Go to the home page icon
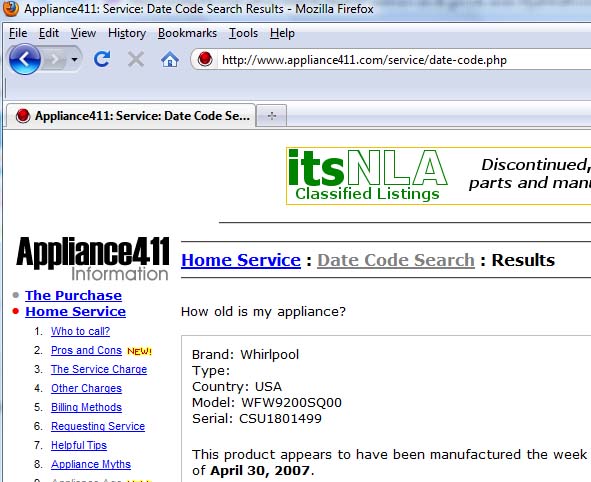 (170, 60)
